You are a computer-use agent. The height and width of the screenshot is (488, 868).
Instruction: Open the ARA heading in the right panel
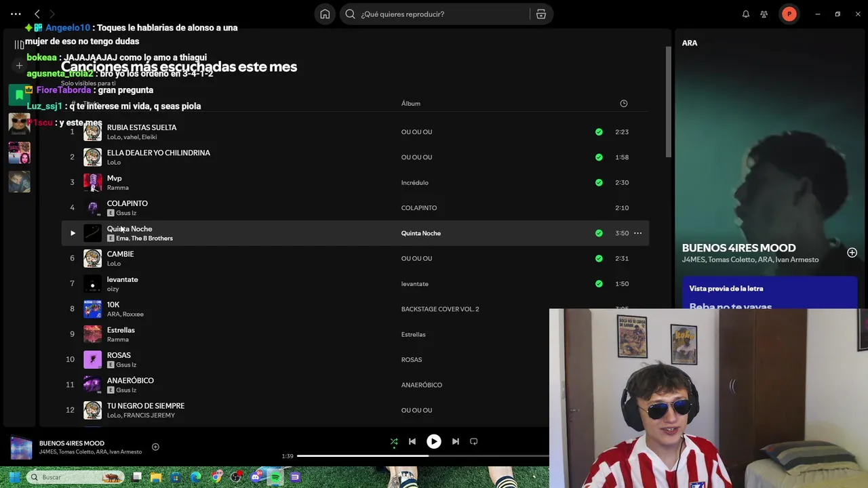pos(690,43)
